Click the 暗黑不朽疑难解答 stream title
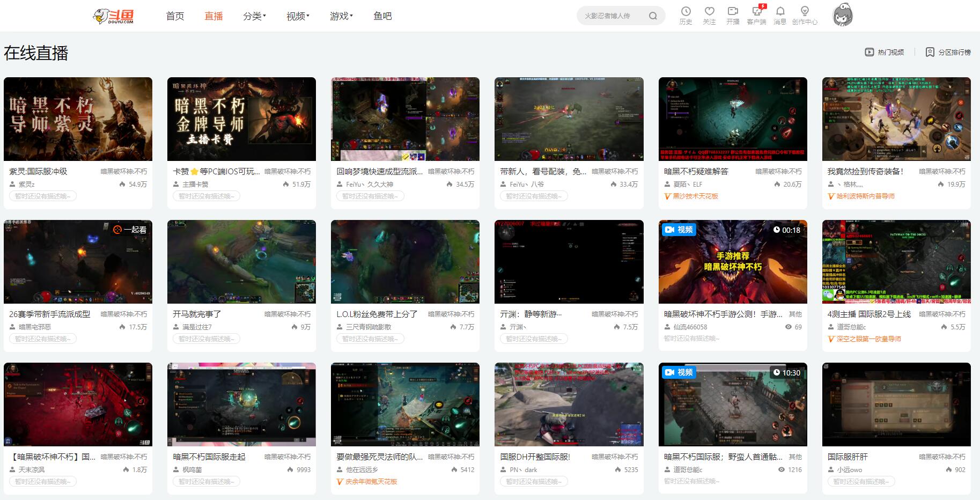The image size is (980, 500). 696,171
